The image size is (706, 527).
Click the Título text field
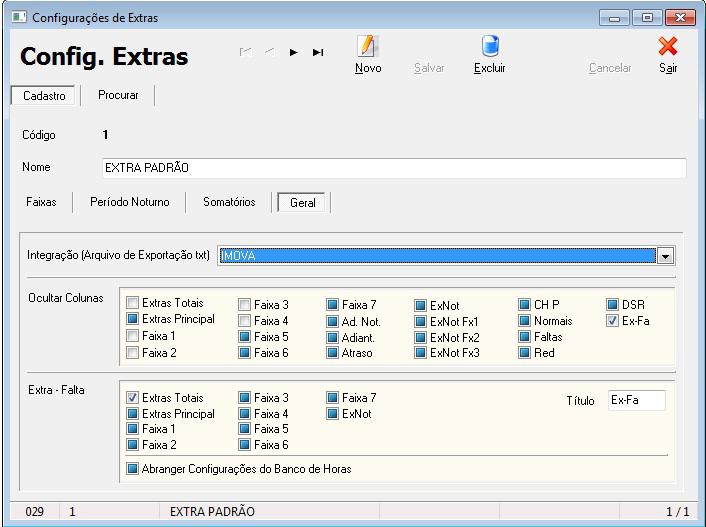click(x=636, y=400)
